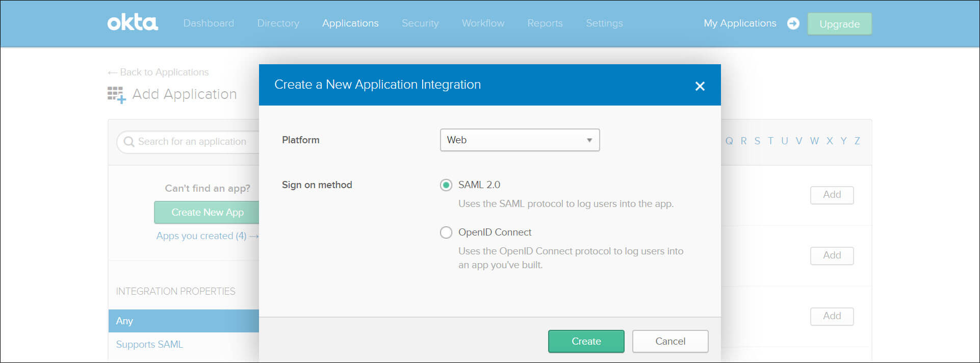
Task: Click the green Create button
Action: pos(586,341)
